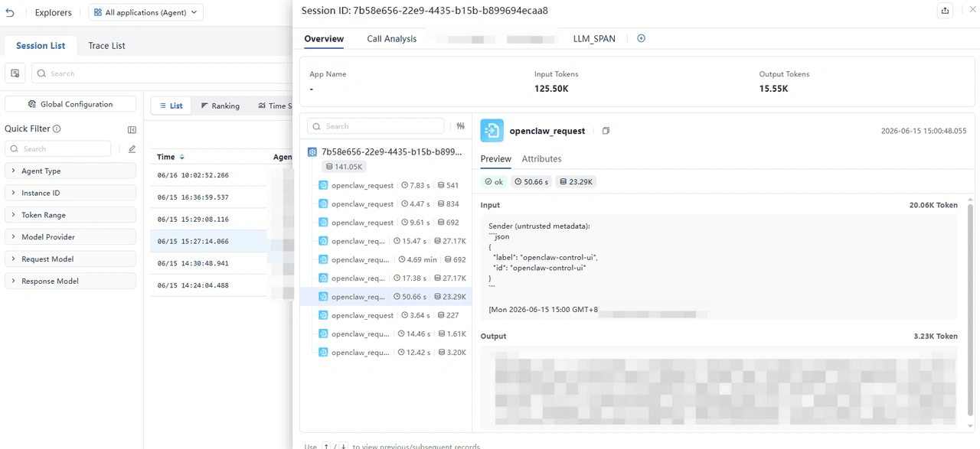This screenshot has width=980, height=449.
Task: Collapse the Quick Filter panel
Action: click(132, 130)
